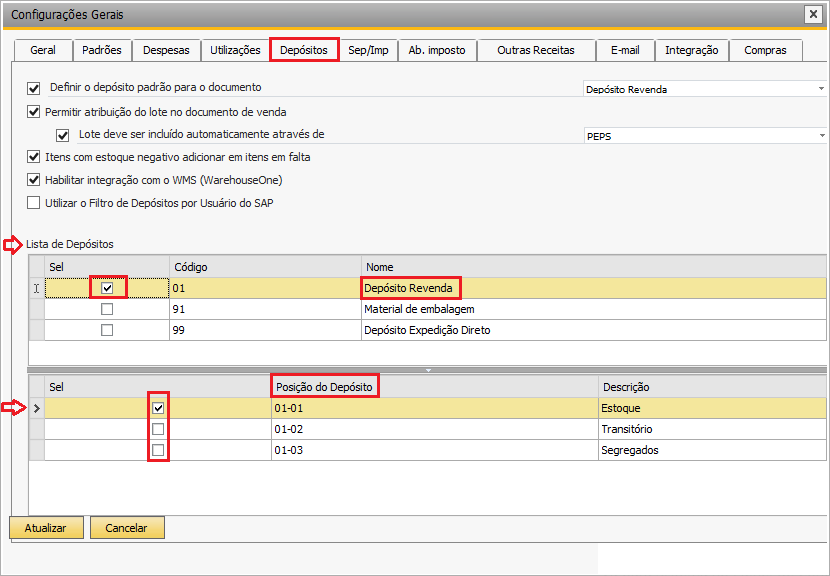Close the Configurações Gerais window

[813, 14]
